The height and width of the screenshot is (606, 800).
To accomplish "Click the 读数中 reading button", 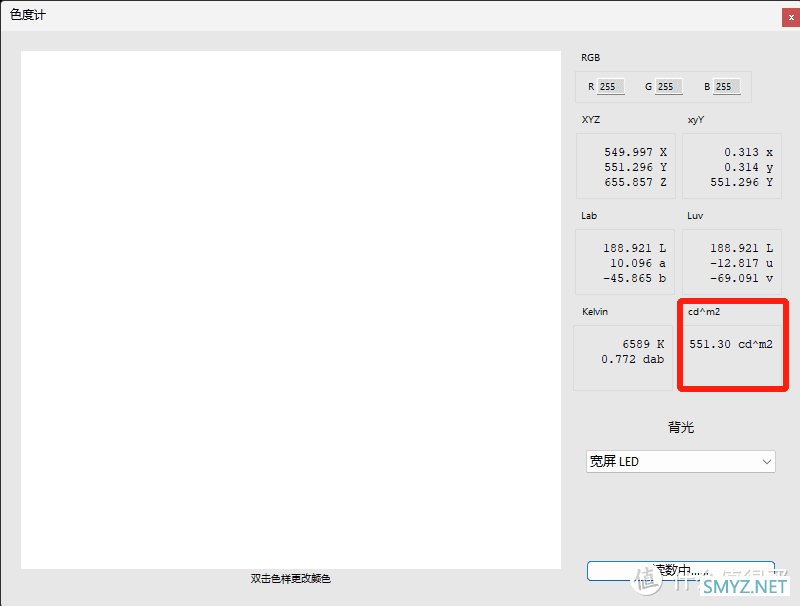I will point(681,571).
